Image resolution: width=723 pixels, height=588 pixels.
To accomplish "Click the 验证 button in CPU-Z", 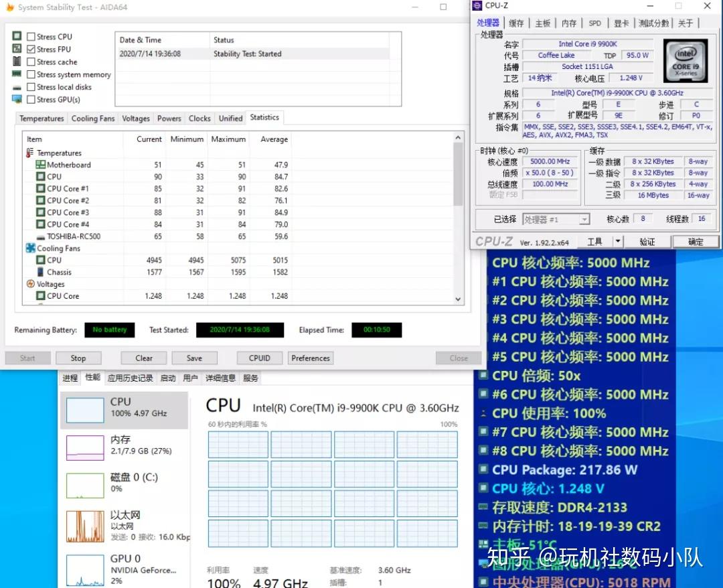I will pyautogui.click(x=647, y=242).
